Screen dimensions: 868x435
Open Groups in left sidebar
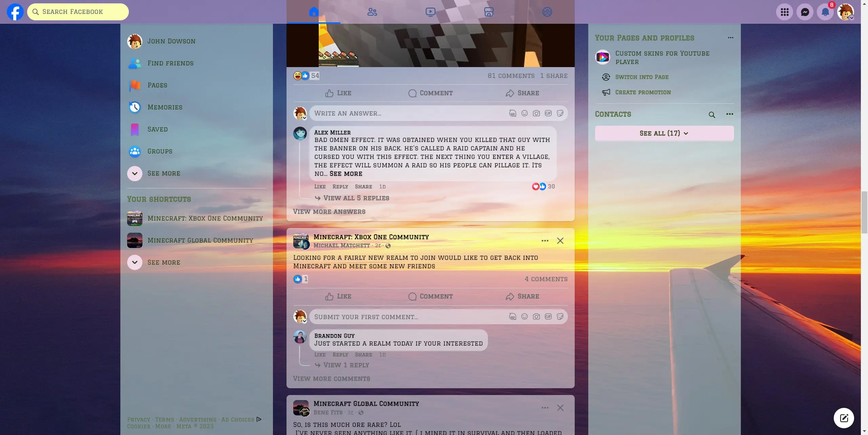(x=197, y=151)
